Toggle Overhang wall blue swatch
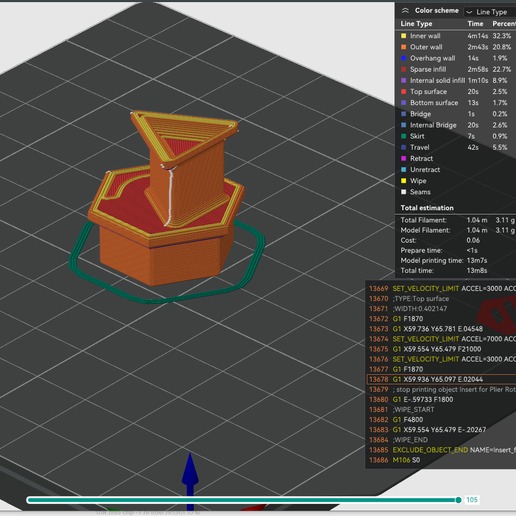The width and height of the screenshot is (516, 516). pyautogui.click(x=404, y=58)
